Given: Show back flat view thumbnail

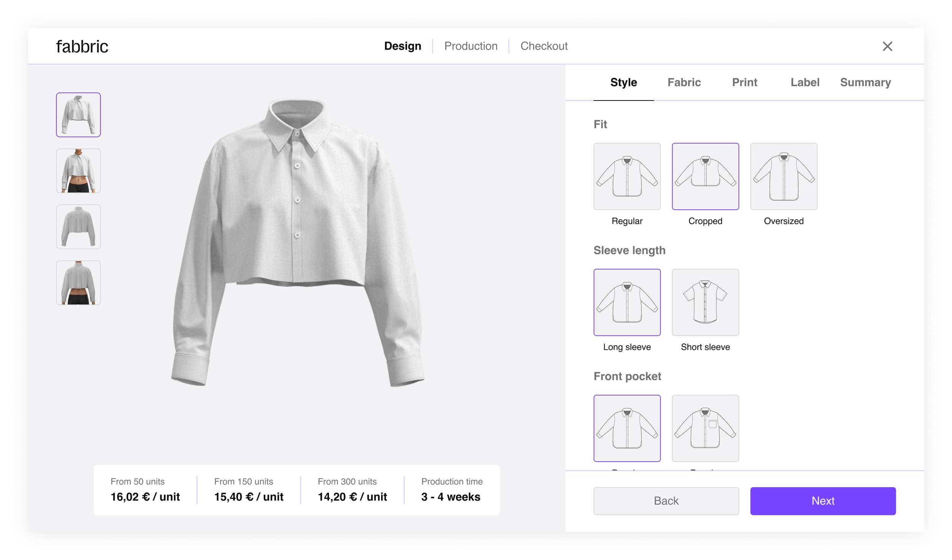Looking at the screenshot, I should pyautogui.click(x=78, y=227).
